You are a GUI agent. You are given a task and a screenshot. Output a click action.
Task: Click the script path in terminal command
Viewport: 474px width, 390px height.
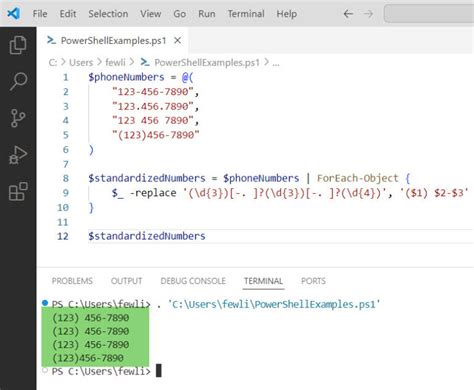tap(274, 304)
